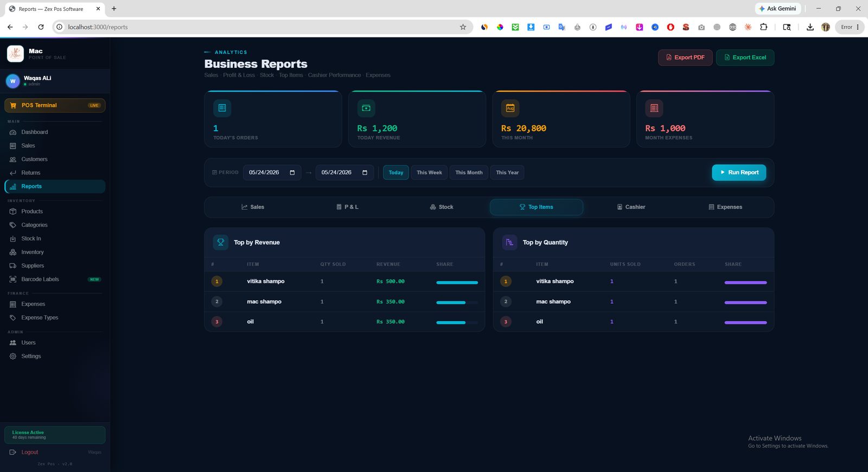The width and height of the screenshot is (868, 472).
Task: Click the Ask Gemini button
Action: 778,9
